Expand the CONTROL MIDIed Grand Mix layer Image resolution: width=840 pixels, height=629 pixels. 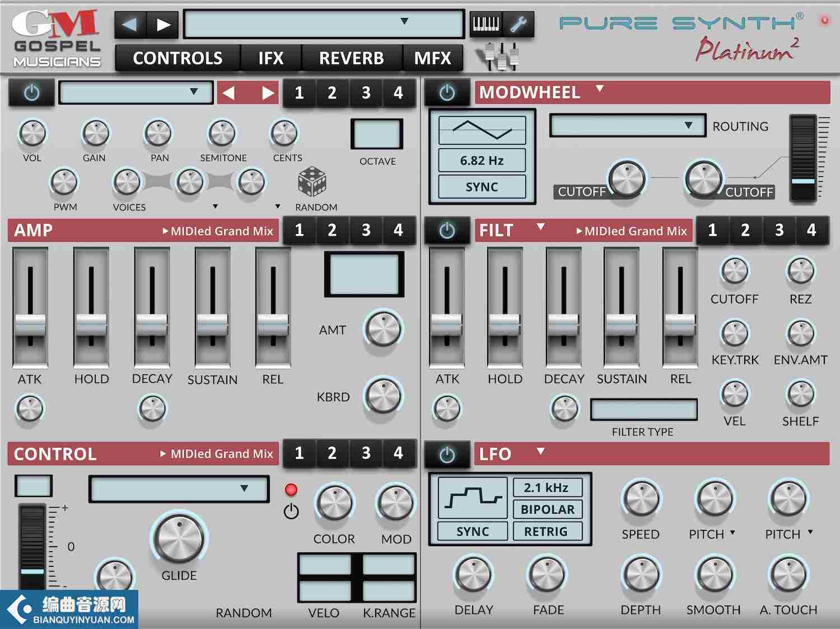217,454
